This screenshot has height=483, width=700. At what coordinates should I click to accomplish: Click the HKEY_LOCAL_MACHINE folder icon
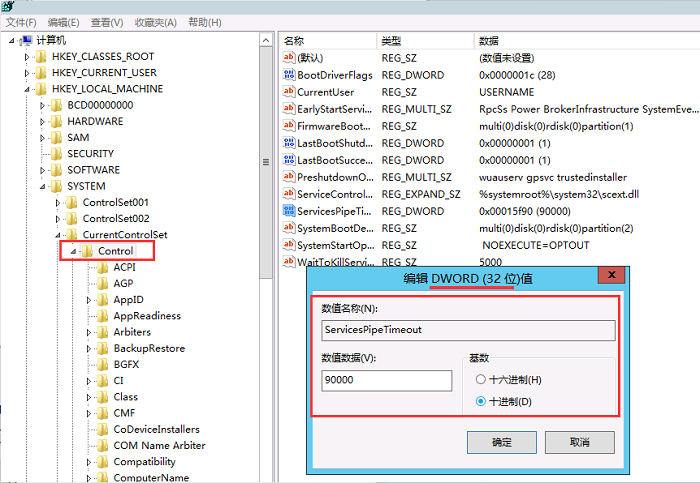tap(40, 89)
